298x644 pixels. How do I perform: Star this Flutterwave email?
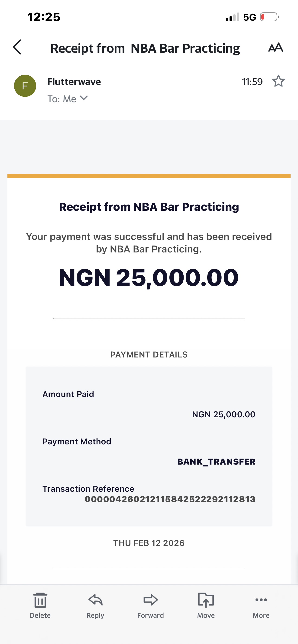pyautogui.click(x=278, y=81)
